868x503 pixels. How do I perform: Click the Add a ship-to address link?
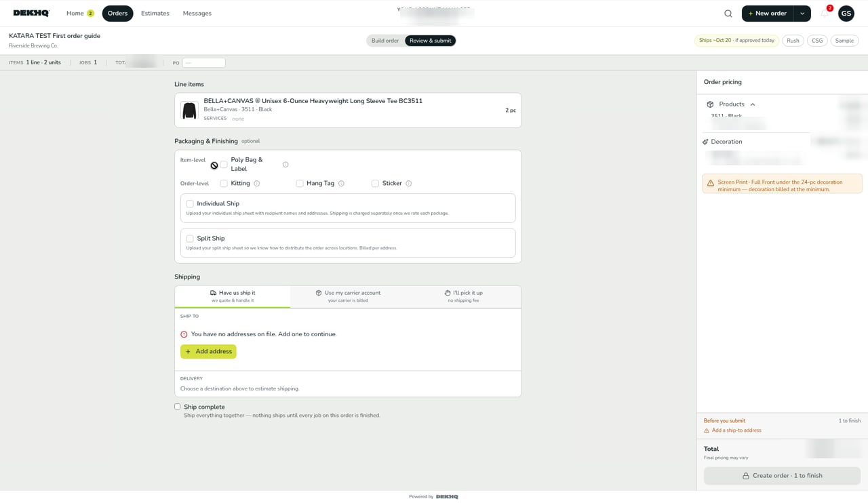736,430
